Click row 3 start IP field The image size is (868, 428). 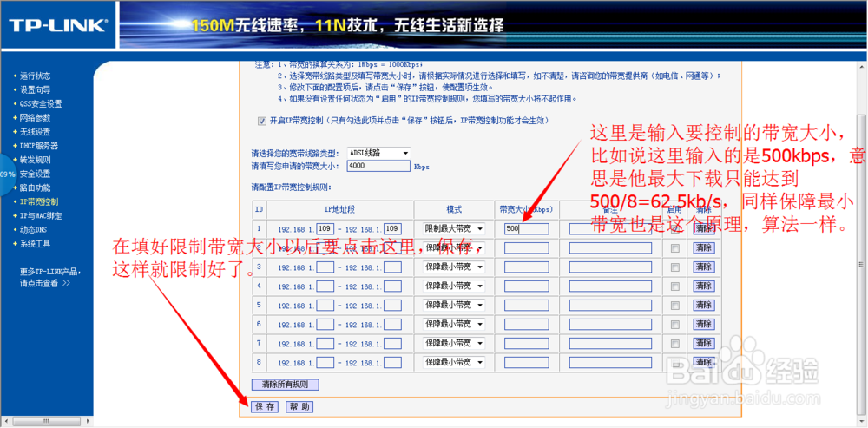325,267
